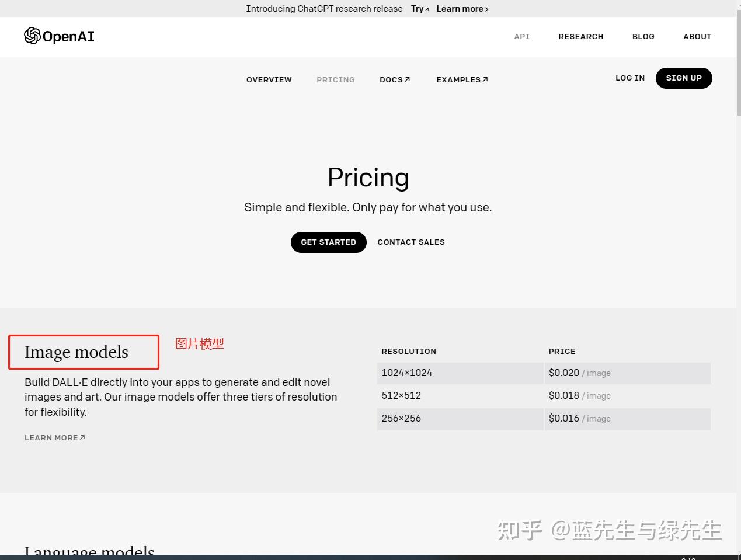
Task: Open the BLOG page
Action: pyautogui.click(x=643, y=36)
